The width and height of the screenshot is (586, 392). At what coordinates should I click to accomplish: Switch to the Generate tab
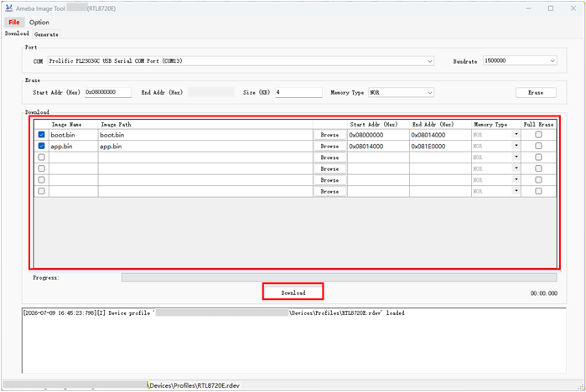click(x=46, y=34)
